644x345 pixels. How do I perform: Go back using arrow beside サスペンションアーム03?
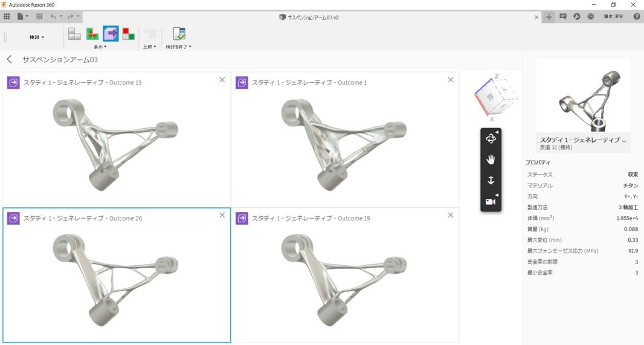9,60
